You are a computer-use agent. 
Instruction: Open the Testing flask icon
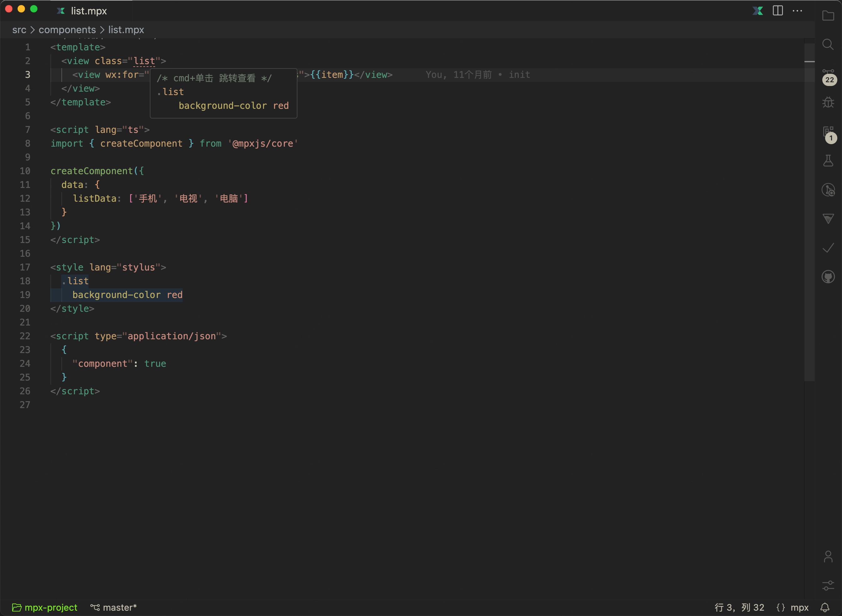828,161
